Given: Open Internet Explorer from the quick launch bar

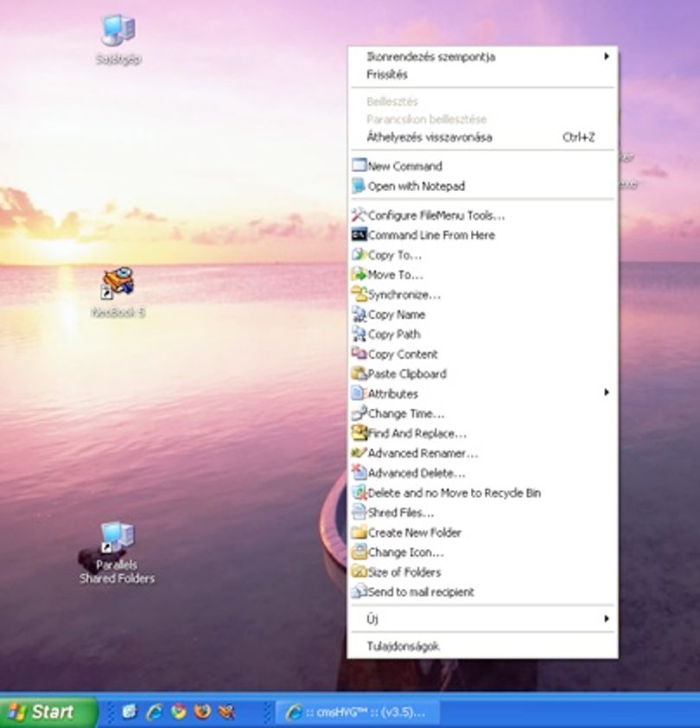Looking at the screenshot, I should pyautogui.click(x=154, y=712).
